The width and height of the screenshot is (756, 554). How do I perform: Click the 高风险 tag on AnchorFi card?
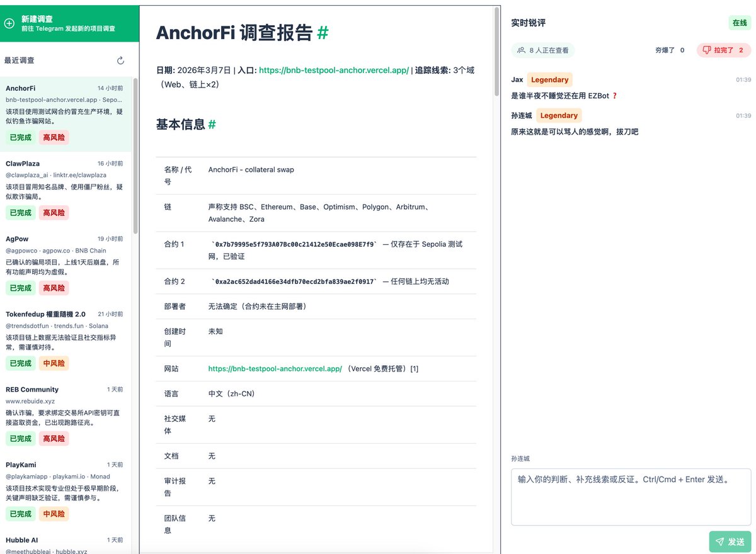pyautogui.click(x=54, y=138)
